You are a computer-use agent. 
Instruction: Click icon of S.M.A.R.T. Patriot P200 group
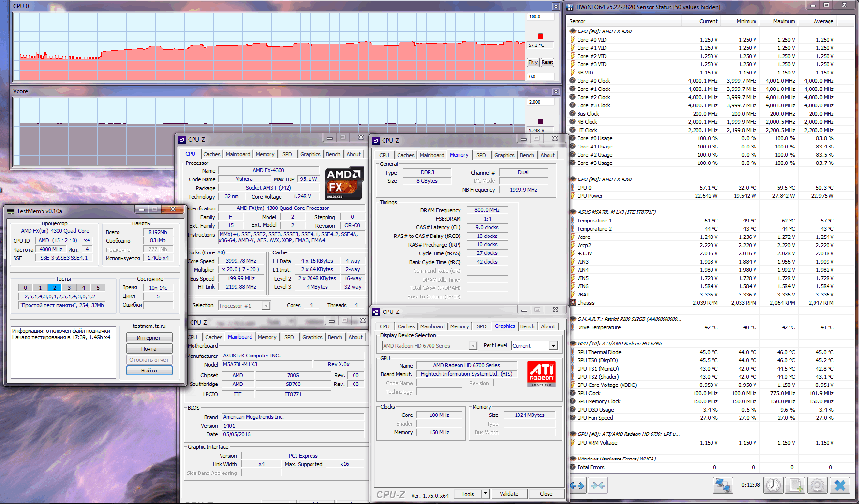click(573, 319)
